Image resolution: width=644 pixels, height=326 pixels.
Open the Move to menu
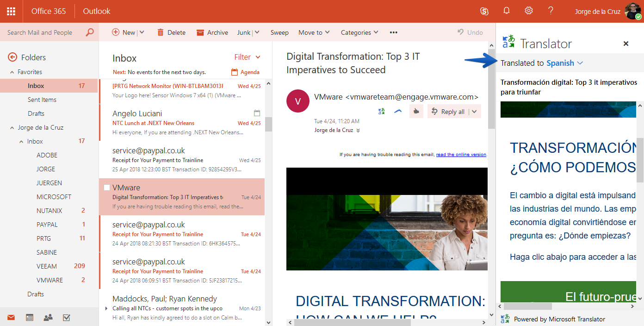click(x=314, y=32)
